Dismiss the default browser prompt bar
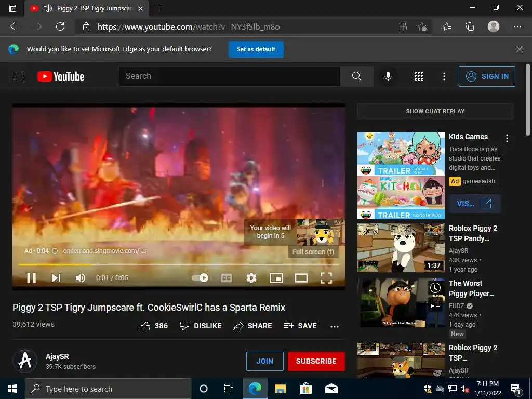532x399 pixels. (x=519, y=49)
